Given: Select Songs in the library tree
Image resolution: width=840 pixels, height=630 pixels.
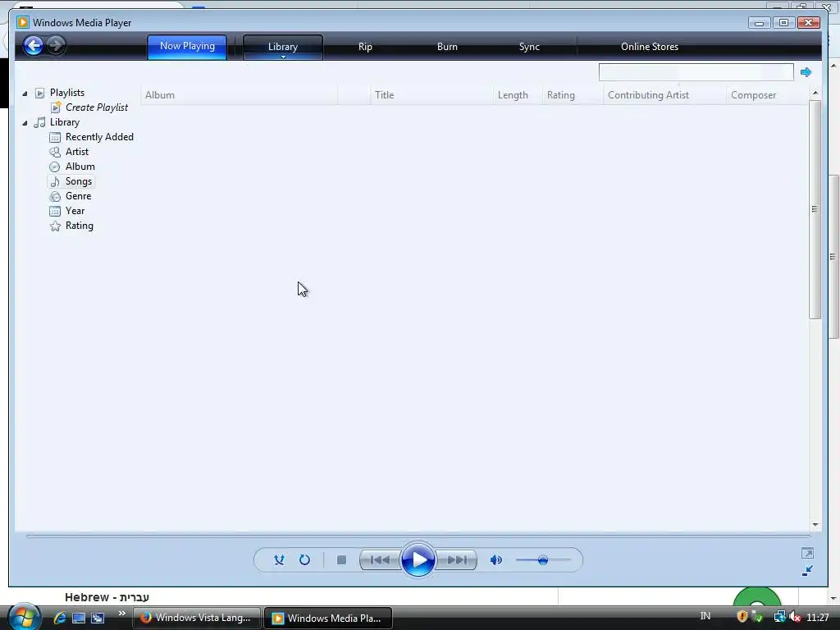Looking at the screenshot, I should (x=78, y=181).
